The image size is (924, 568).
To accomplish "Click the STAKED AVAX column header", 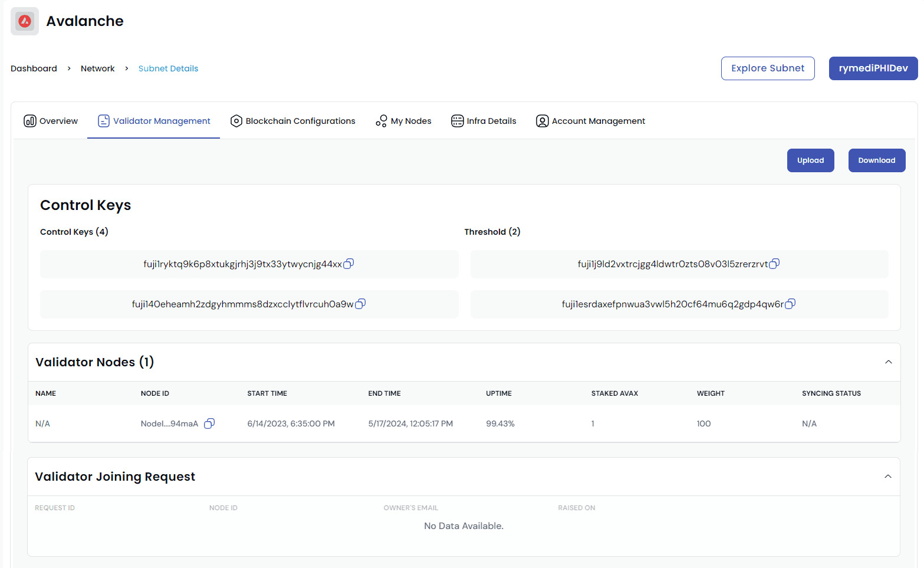I will pos(615,393).
